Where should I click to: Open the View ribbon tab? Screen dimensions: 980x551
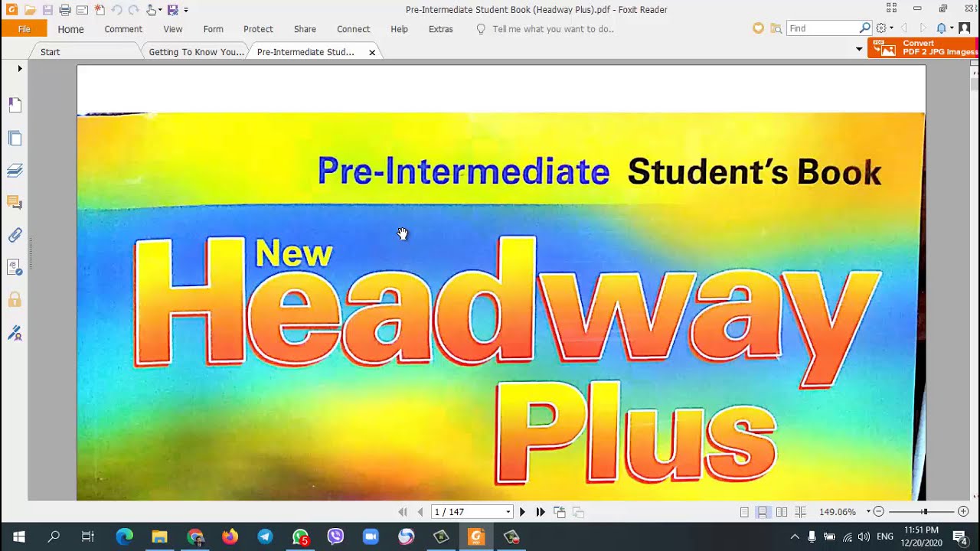click(173, 29)
